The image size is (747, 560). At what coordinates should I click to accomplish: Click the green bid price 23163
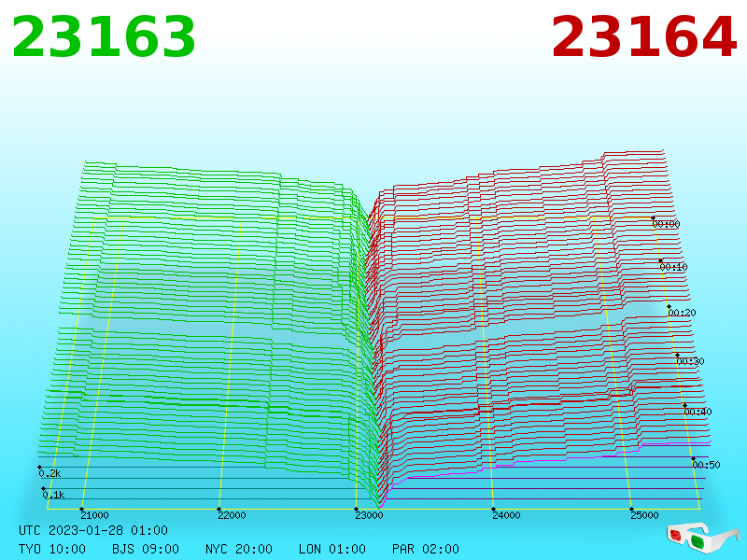pyautogui.click(x=104, y=37)
